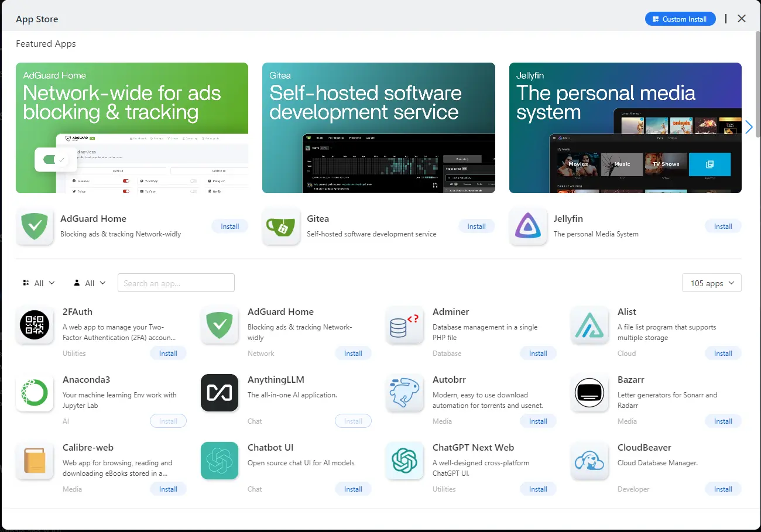This screenshot has height=532, width=761.
Task: Click the 2FAuth QR code app icon
Action: tap(35, 325)
